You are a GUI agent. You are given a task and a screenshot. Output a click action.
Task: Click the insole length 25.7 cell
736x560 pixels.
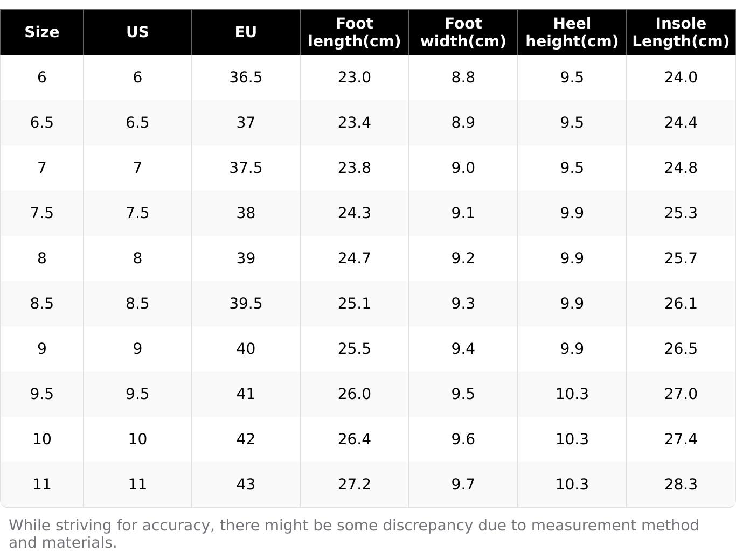coord(681,258)
